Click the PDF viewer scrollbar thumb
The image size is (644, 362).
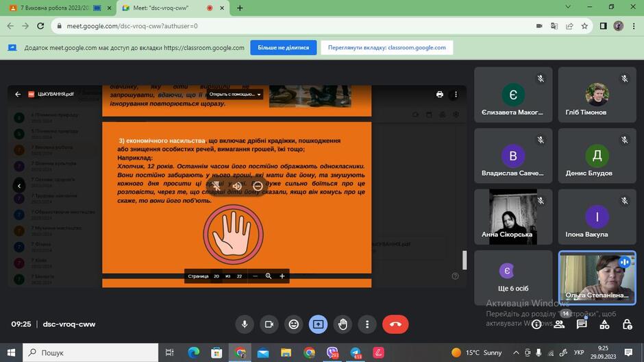tap(465, 260)
